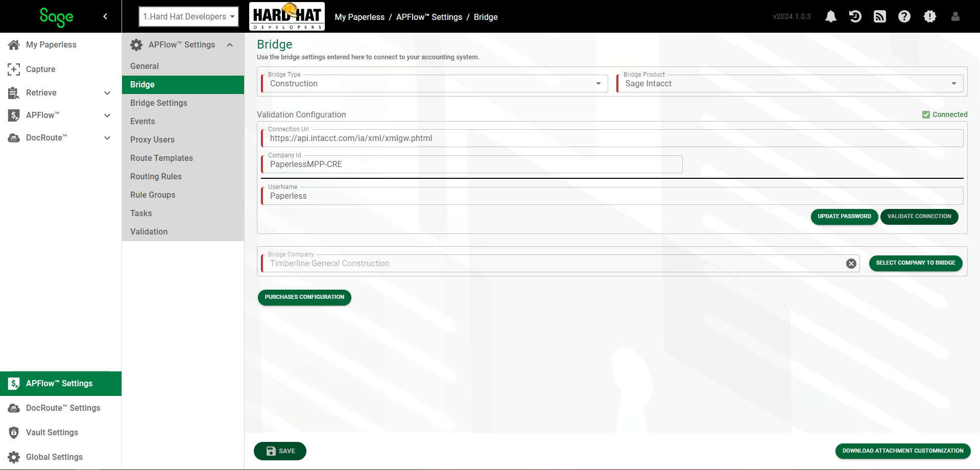Click the UserName input field

pyautogui.click(x=612, y=196)
